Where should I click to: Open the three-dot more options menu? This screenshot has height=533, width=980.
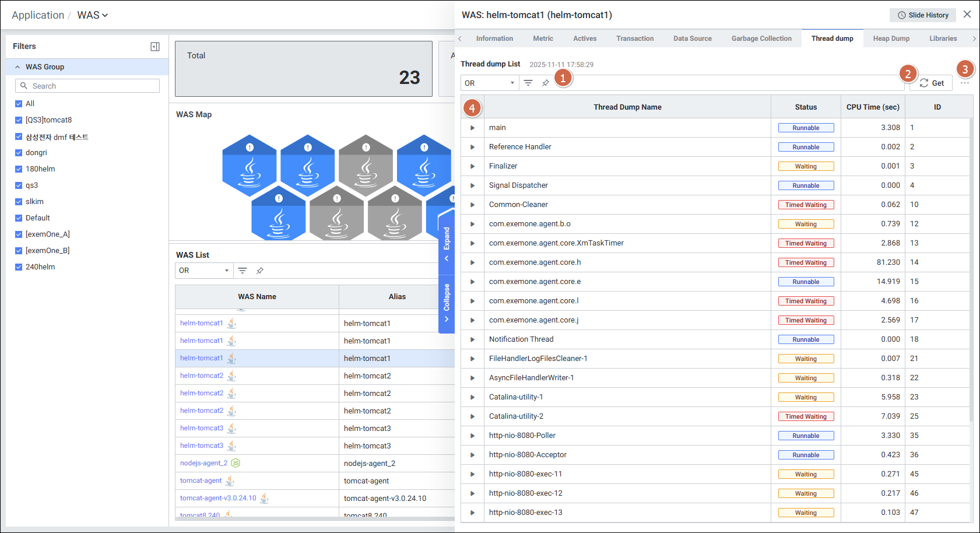[x=965, y=83]
